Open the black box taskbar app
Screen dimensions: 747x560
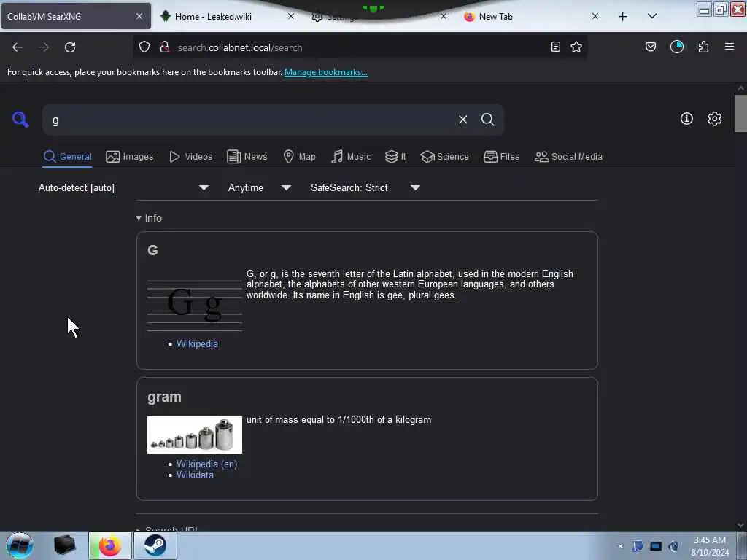(64, 545)
